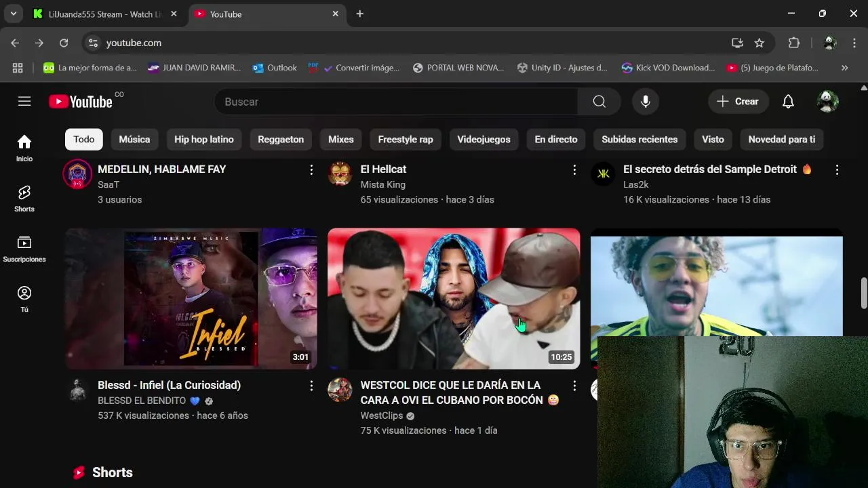Image resolution: width=868 pixels, height=488 pixels.
Task: Select the Música filter chip
Action: [134, 139]
